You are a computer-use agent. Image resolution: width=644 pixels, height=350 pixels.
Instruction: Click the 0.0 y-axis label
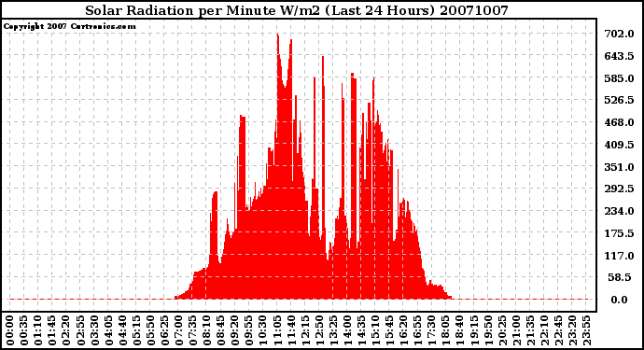point(620,300)
